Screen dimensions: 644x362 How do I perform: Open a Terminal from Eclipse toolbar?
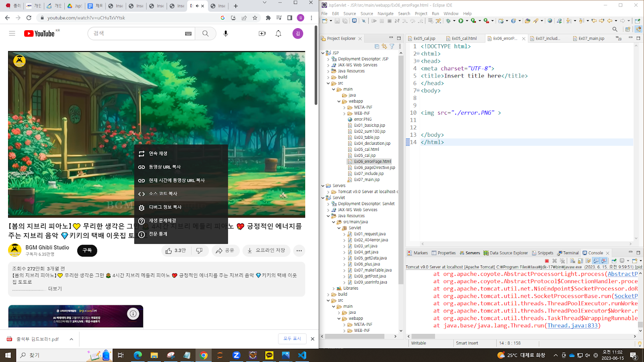(354, 21)
